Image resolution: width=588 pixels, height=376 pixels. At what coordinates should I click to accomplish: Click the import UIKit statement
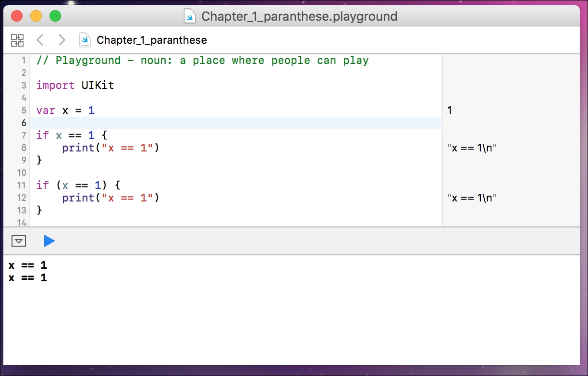75,86
